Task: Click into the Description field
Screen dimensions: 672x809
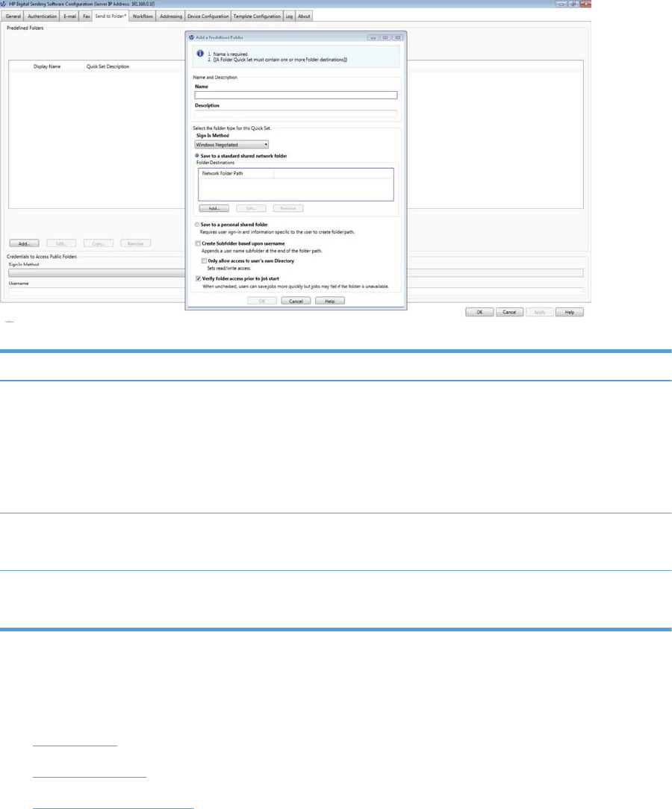Action: click(x=296, y=113)
